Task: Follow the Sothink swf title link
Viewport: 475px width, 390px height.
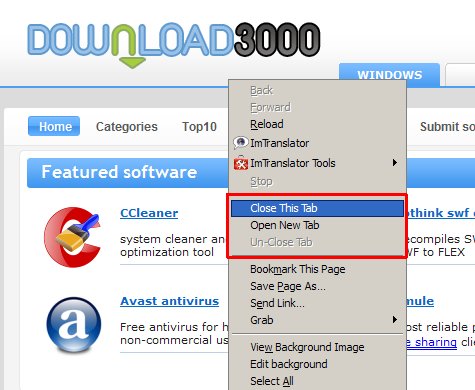Action: pyautogui.click(x=441, y=213)
